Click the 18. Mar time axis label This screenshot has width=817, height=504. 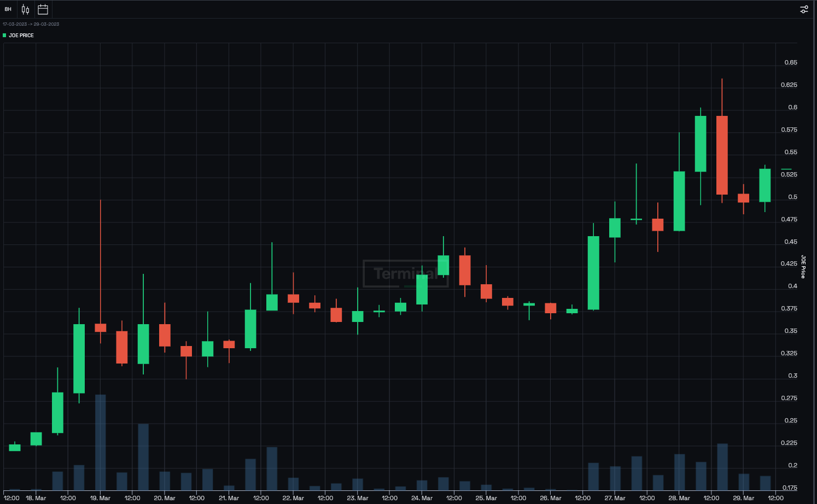[x=36, y=498]
